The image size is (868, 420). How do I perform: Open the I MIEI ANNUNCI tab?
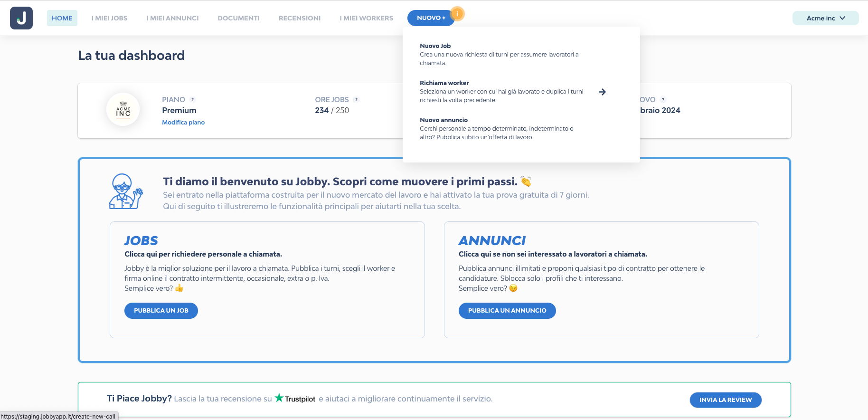(x=173, y=18)
